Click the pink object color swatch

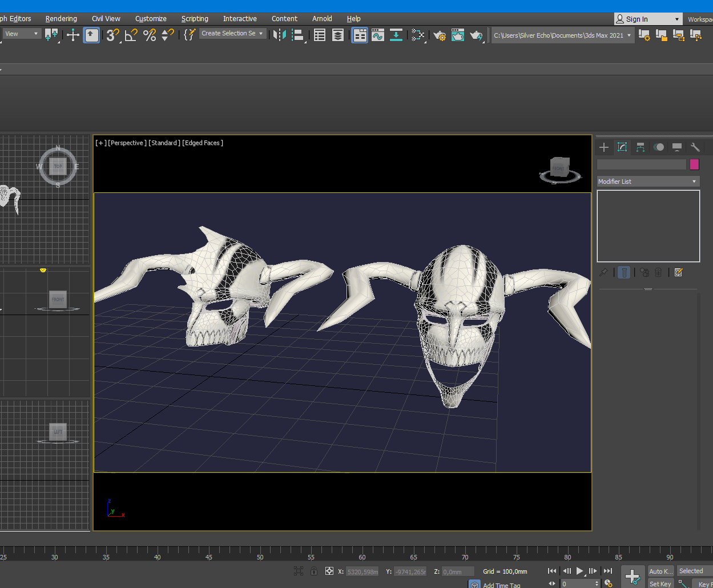695,164
